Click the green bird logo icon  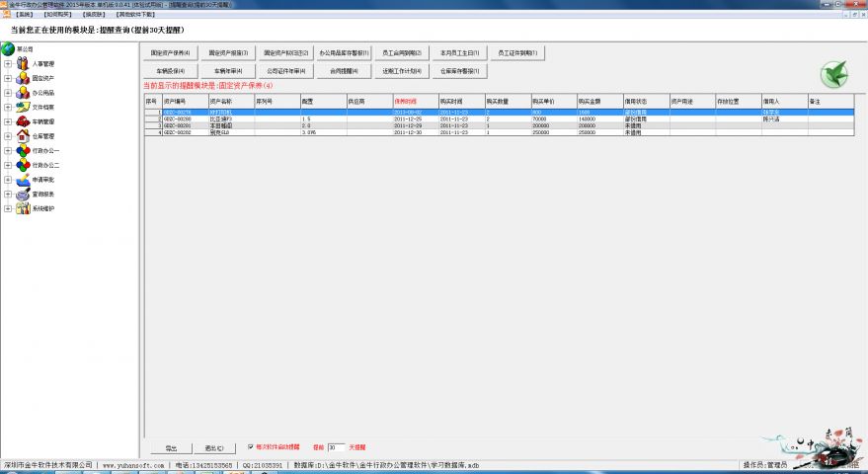point(835,74)
